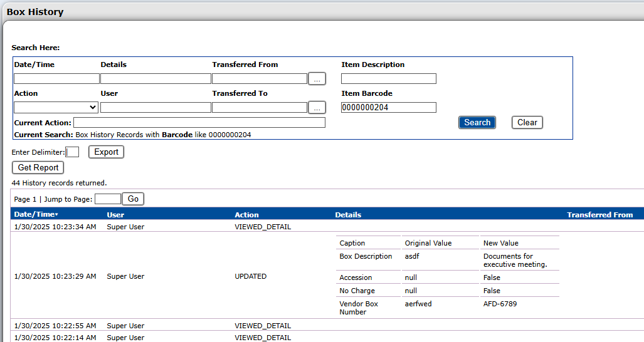Viewport: 644px width, 342px height.
Task: Click the Transferred To input field
Action: pos(259,108)
